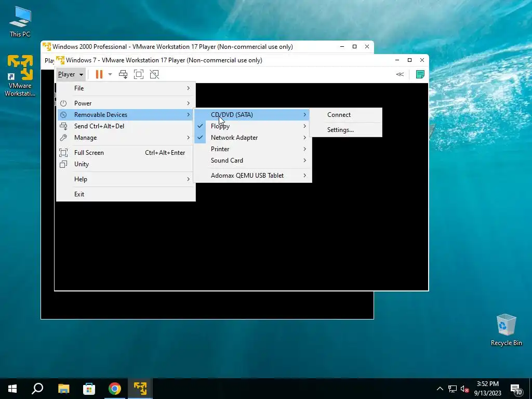Show hidden system tray icons
Screen dimensions: 532x399
click(x=440, y=389)
